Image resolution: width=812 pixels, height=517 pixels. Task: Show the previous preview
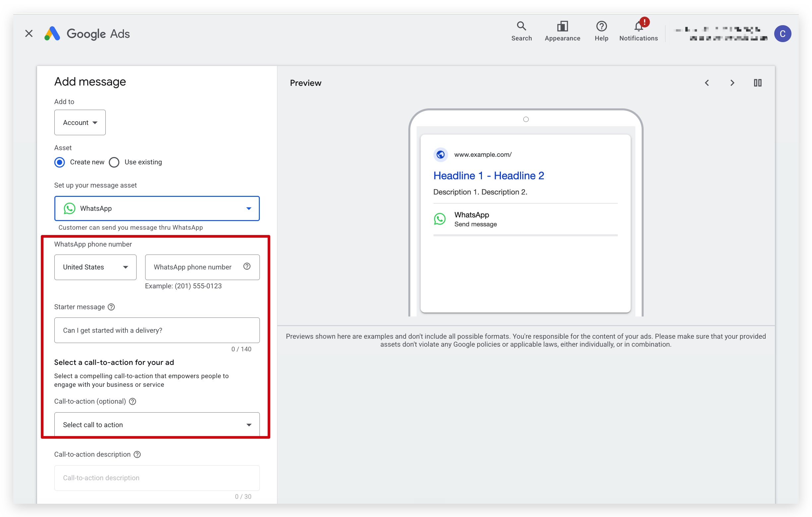tap(707, 83)
